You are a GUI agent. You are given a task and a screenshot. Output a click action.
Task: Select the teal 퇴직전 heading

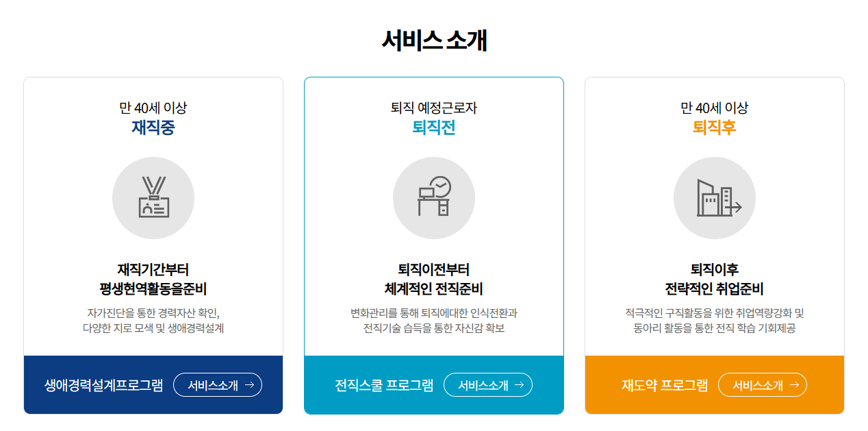click(x=434, y=127)
